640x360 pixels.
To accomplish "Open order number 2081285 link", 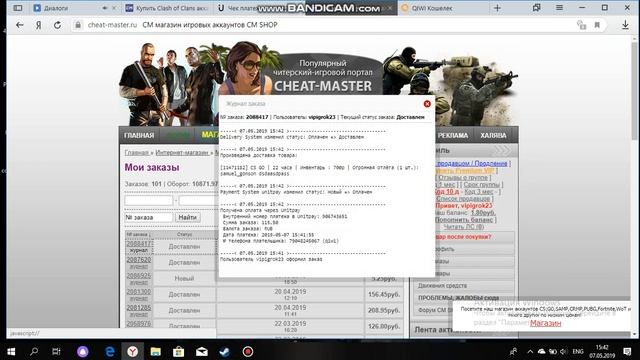I will (139, 307).
